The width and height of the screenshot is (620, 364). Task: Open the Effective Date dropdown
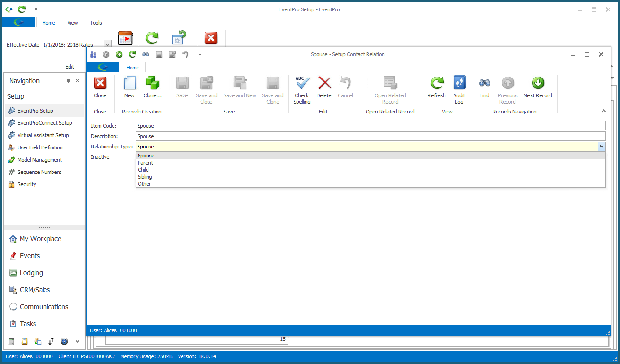point(107,45)
